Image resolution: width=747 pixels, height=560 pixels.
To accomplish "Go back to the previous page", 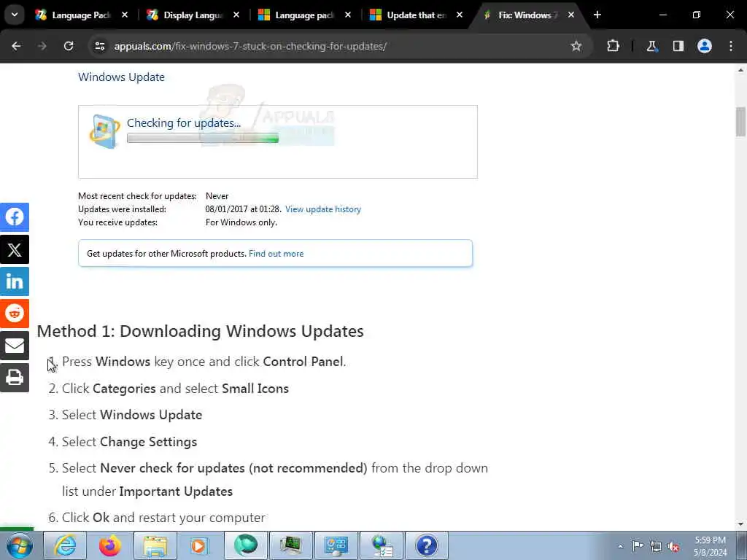I will point(16,46).
